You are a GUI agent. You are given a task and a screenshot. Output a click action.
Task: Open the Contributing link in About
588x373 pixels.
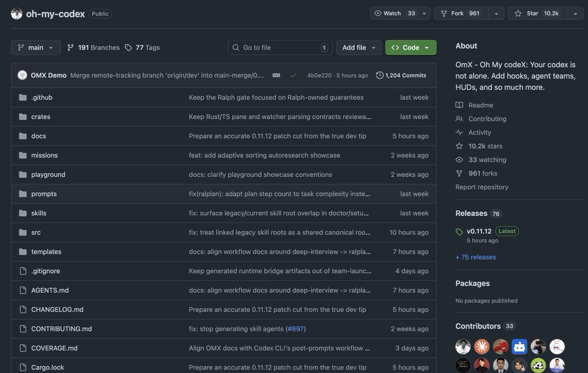tap(481, 119)
